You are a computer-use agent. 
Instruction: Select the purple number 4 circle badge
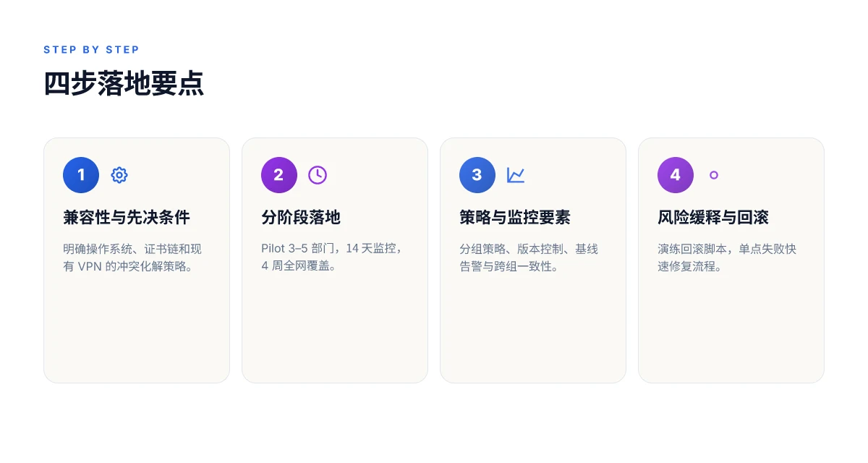coord(676,175)
